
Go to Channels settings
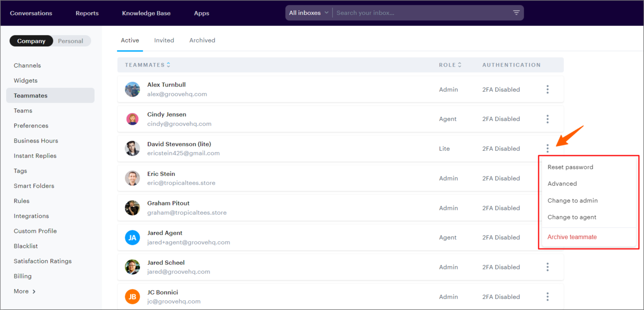click(x=27, y=65)
